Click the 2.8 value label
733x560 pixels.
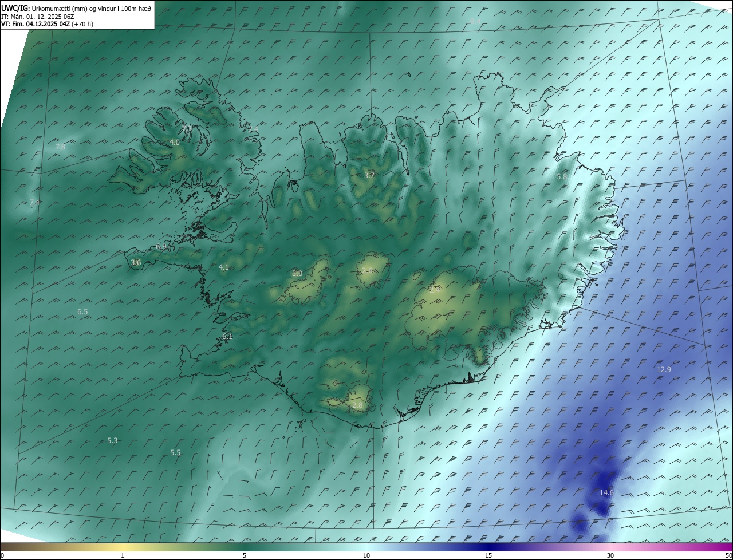[357, 405]
